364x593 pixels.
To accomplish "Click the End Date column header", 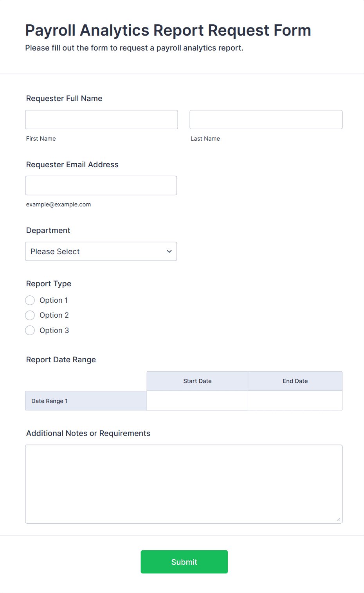I will click(295, 381).
